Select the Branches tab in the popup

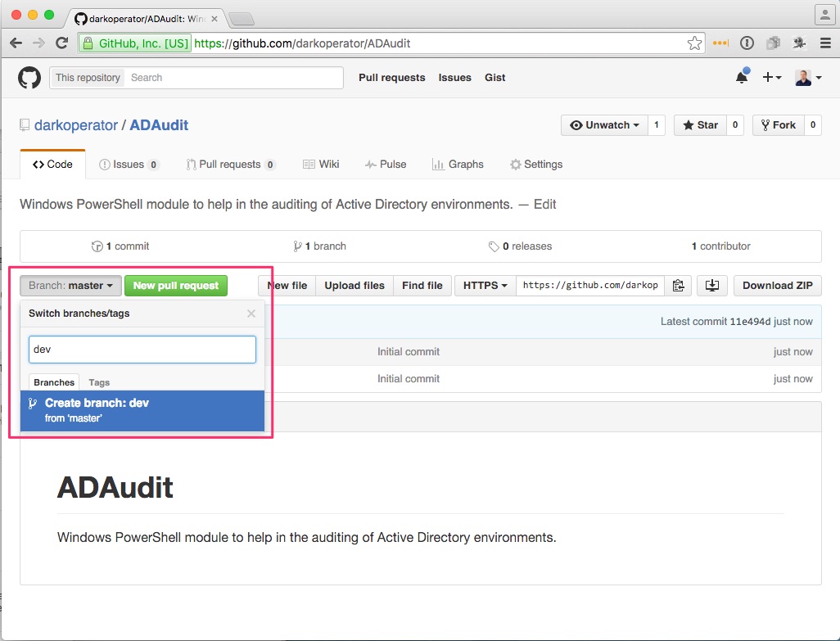click(53, 382)
